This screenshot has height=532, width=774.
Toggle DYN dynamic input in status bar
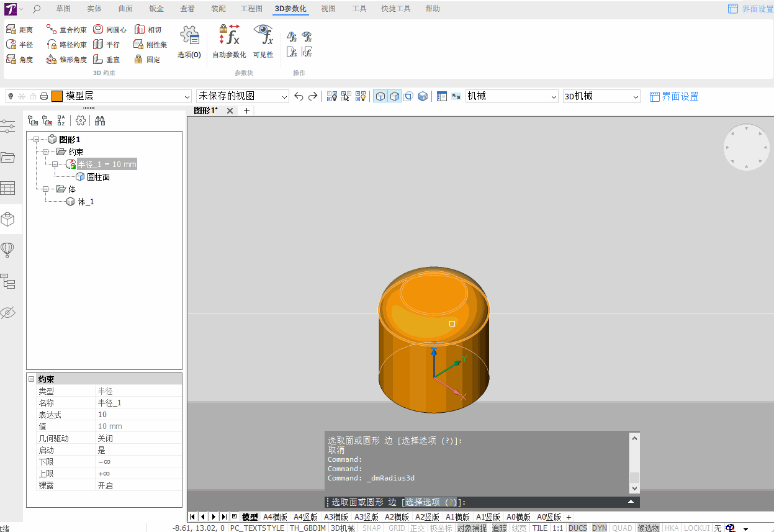pos(600,528)
